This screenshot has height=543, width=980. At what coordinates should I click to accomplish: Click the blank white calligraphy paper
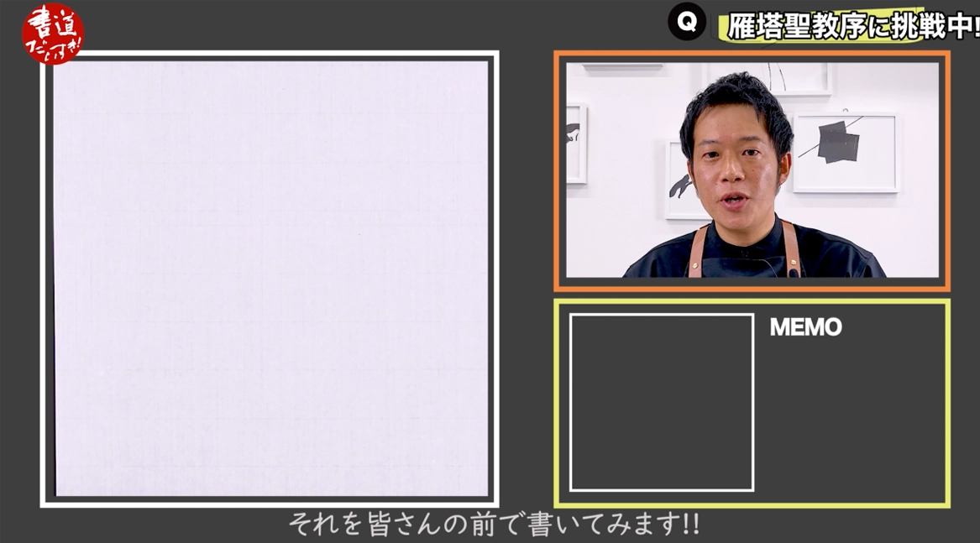tap(270, 277)
